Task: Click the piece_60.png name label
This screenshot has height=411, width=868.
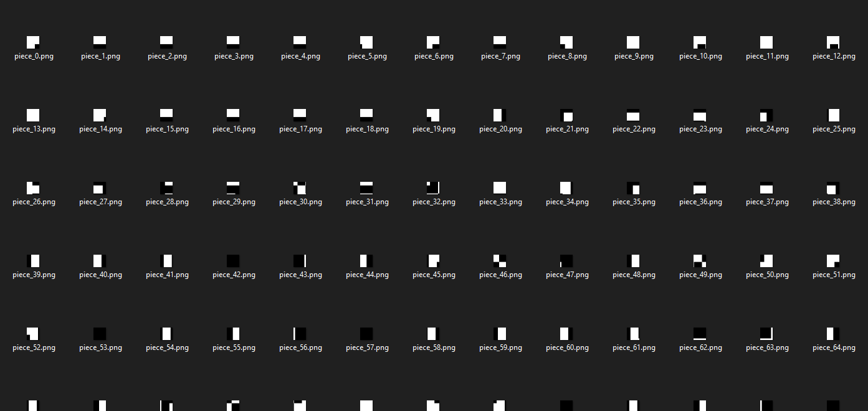Action: [567, 347]
